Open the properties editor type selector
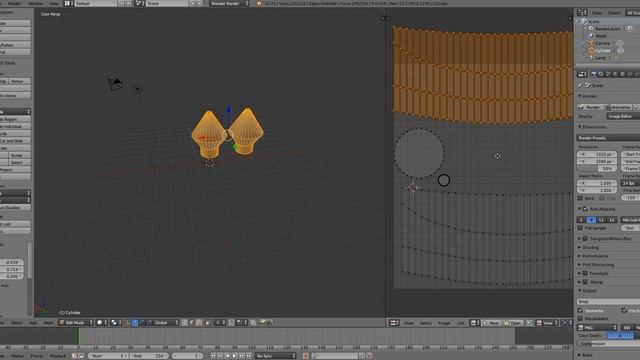 [582, 74]
